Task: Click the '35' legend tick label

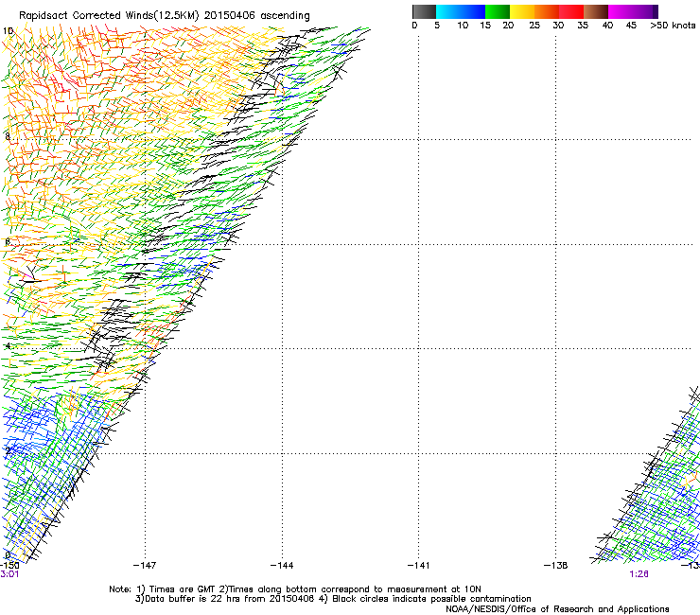Action: point(583,26)
